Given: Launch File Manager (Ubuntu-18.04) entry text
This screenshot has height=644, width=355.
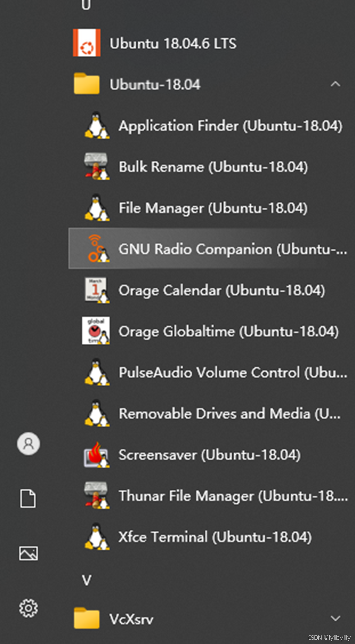Looking at the screenshot, I should (213, 208).
